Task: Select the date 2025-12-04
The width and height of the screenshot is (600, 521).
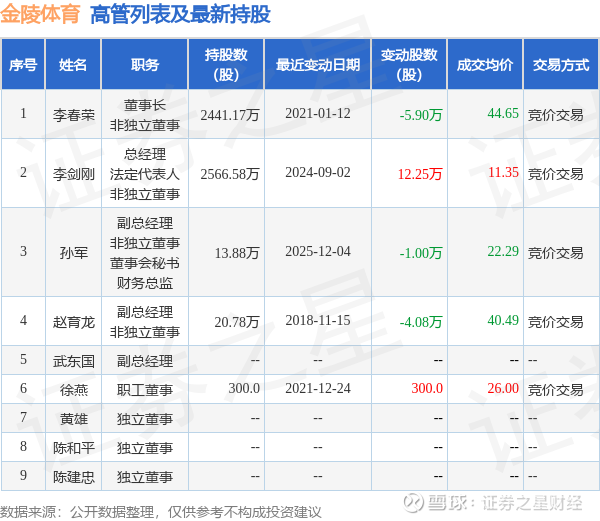Action: tap(318, 251)
